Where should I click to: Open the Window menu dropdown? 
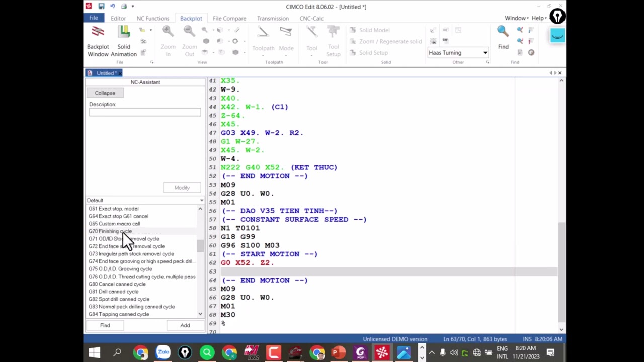pyautogui.click(x=517, y=18)
